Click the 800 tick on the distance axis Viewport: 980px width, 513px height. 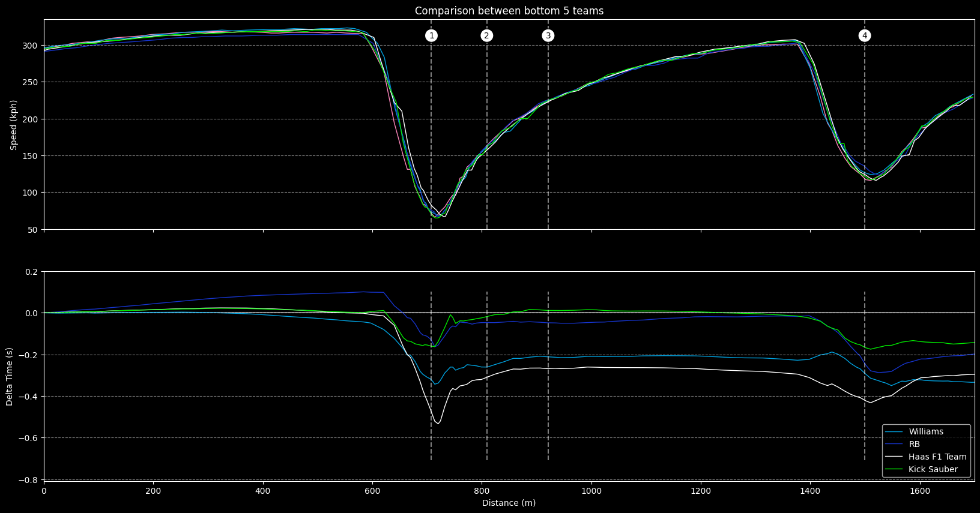(482, 491)
